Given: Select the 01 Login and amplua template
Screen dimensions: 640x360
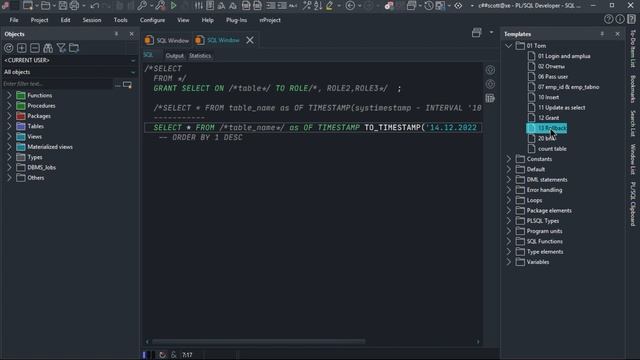Looking at the screenshot, I should (x=564, y=56).
